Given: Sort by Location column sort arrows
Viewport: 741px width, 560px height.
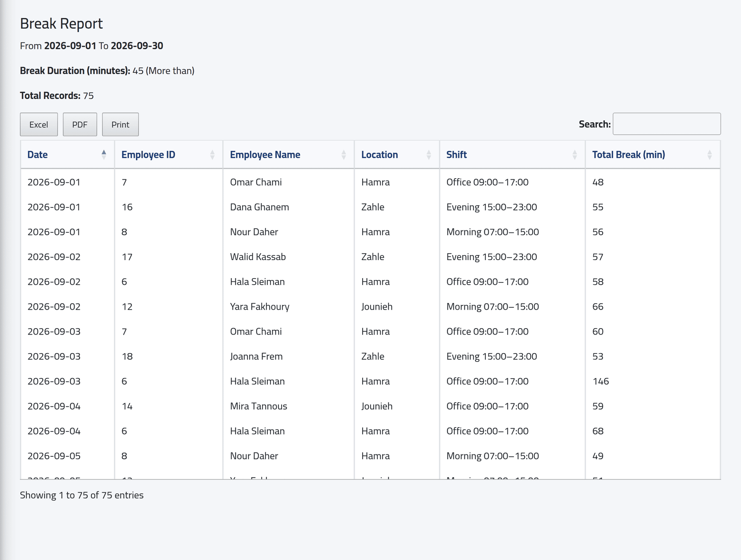Looking at the screenshot, I should [429, 155].
